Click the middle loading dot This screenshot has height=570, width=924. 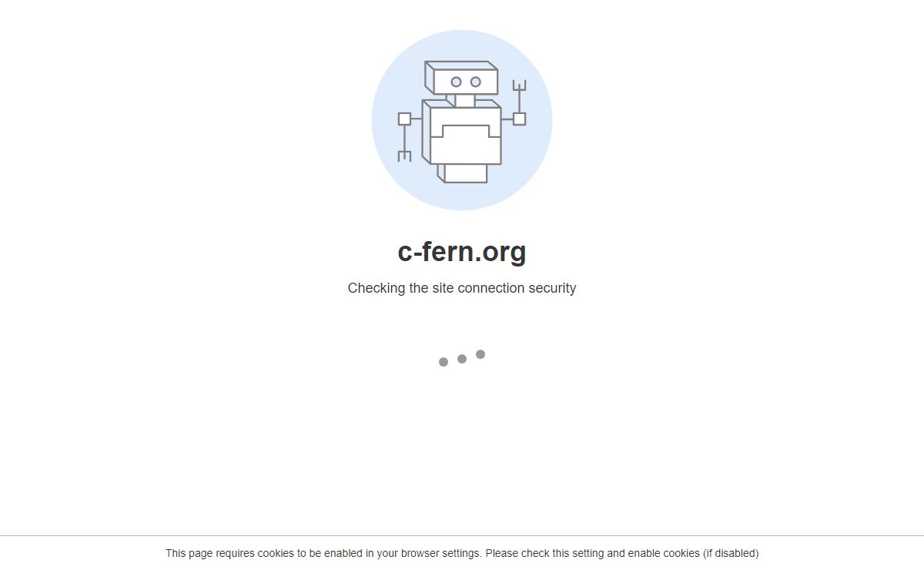pyautogui.click(x=462, y=359)
